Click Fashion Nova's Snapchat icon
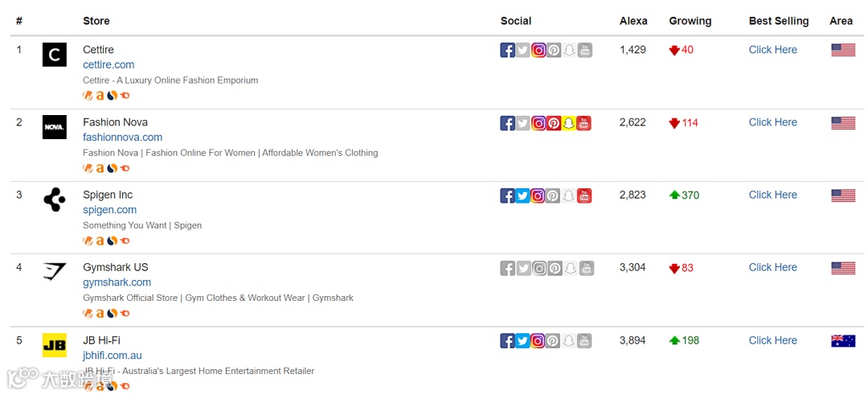Screen dimensions: 868x395 click(x=569, y=123)
